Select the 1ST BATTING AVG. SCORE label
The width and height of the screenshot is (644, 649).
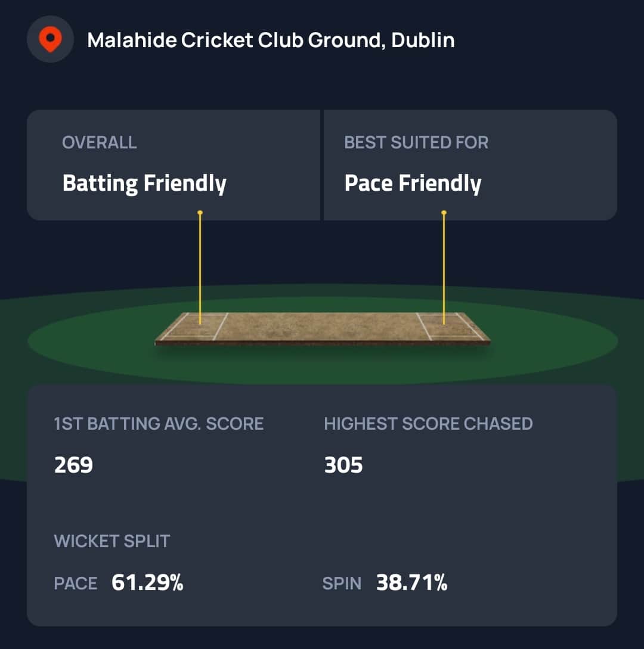[159, 424]
